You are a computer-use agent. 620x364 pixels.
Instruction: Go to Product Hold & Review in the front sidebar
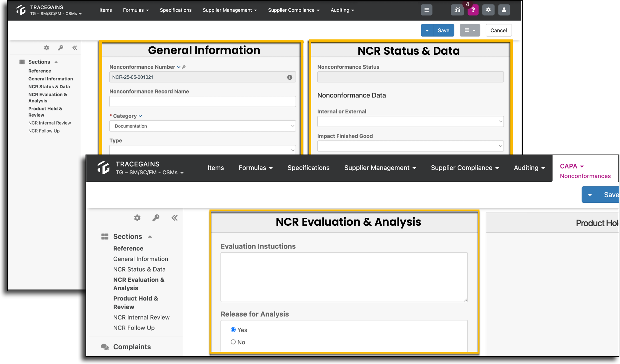coord(136,303)
